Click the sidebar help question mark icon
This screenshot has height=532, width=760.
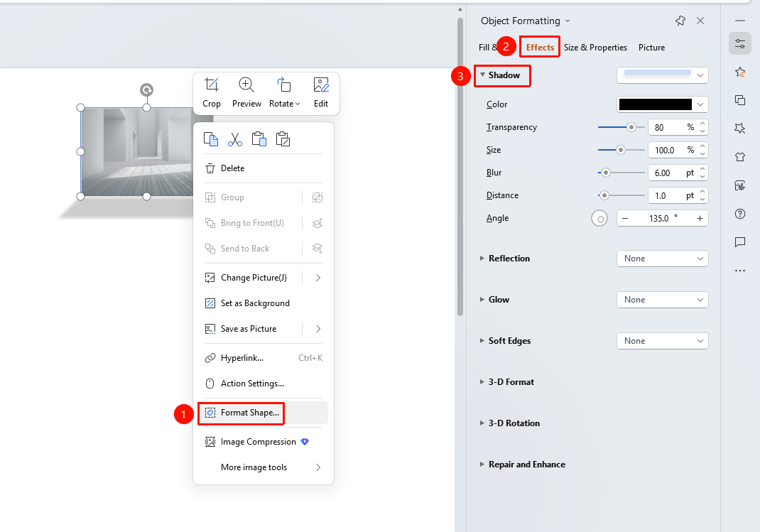coord(740,214)
